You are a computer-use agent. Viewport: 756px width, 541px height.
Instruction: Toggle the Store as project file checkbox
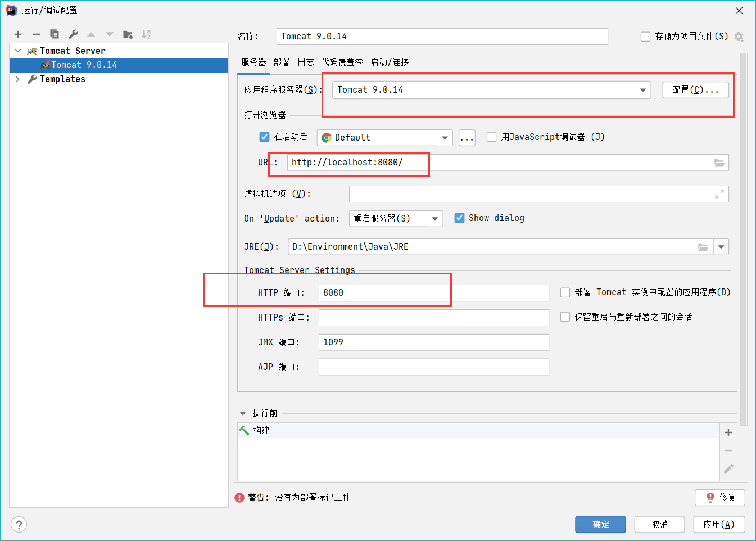click(646, 37)
